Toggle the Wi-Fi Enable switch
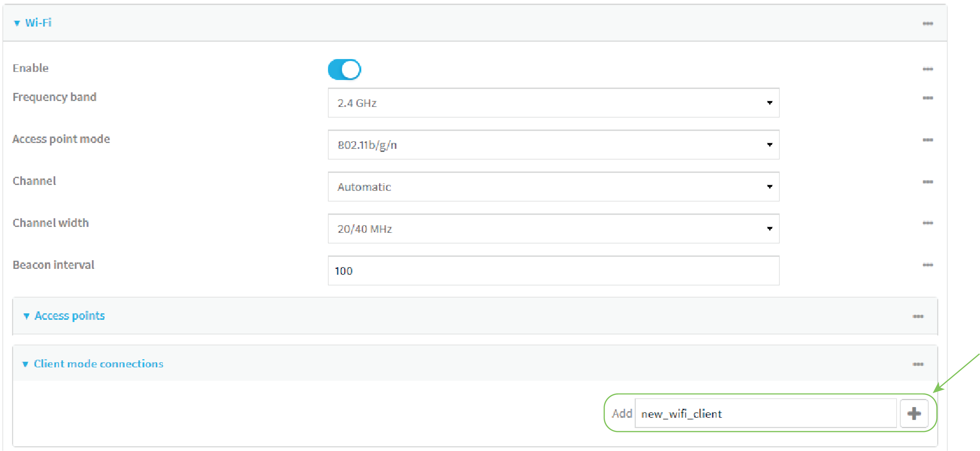The height and width of the screenshot is (451, 980). click(x=344, y=70)
